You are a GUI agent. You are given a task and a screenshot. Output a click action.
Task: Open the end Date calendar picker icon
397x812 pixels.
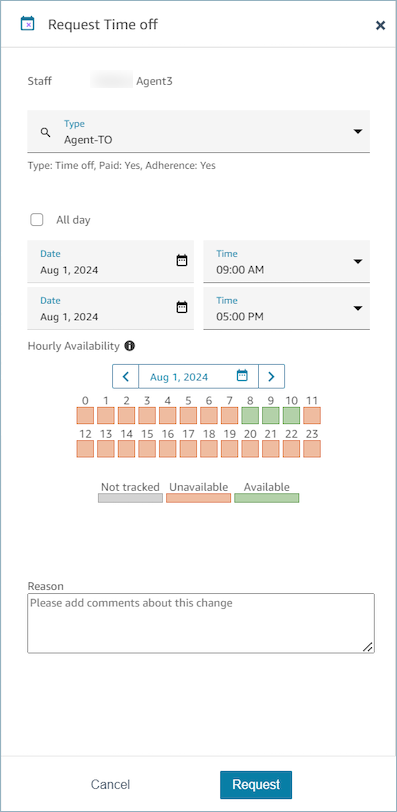coord(182,307)
